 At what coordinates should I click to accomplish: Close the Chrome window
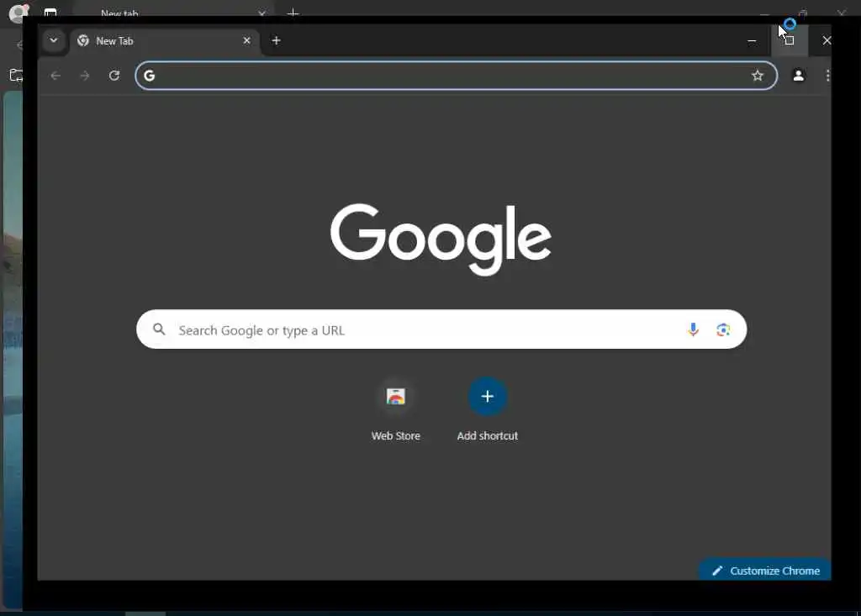(x=827, y=40)
